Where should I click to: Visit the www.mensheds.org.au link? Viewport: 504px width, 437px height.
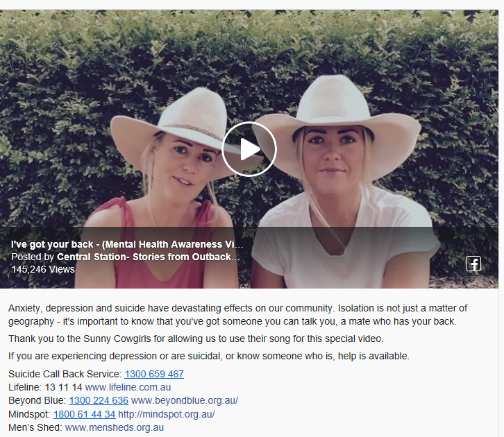[x=115, y=427]
